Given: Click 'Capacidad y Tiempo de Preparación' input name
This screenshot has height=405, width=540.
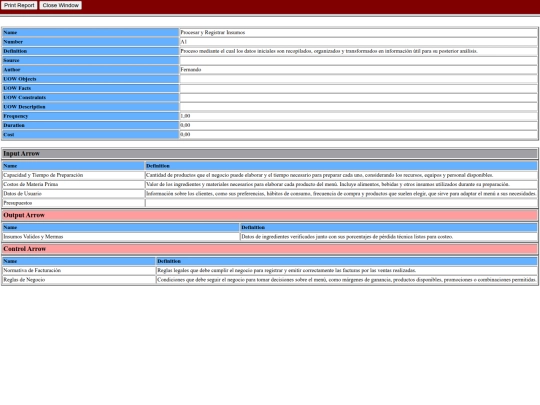Looking at the screenshot, I should (x=43, y=175).
